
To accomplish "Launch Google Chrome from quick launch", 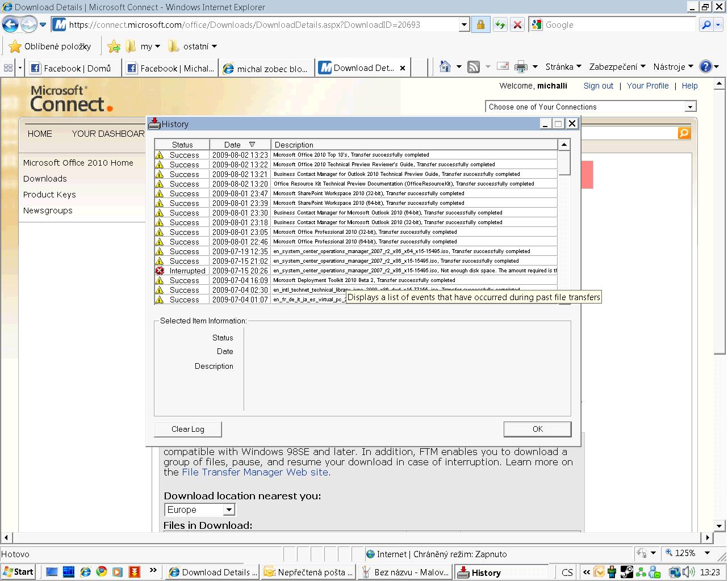I will [x=101, y=572].
